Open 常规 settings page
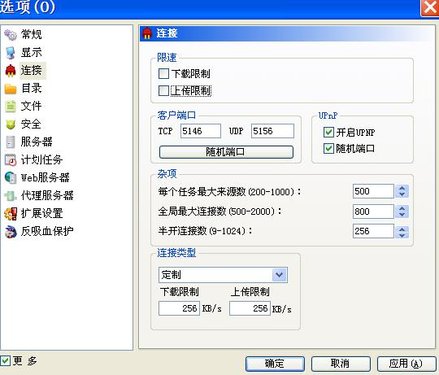 coord(31,34)
